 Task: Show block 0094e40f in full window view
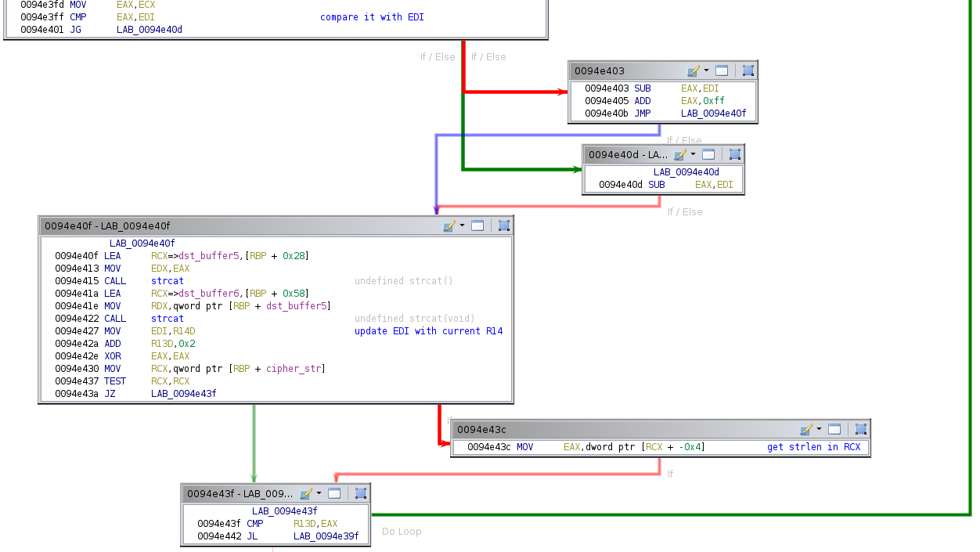(477, 225)
